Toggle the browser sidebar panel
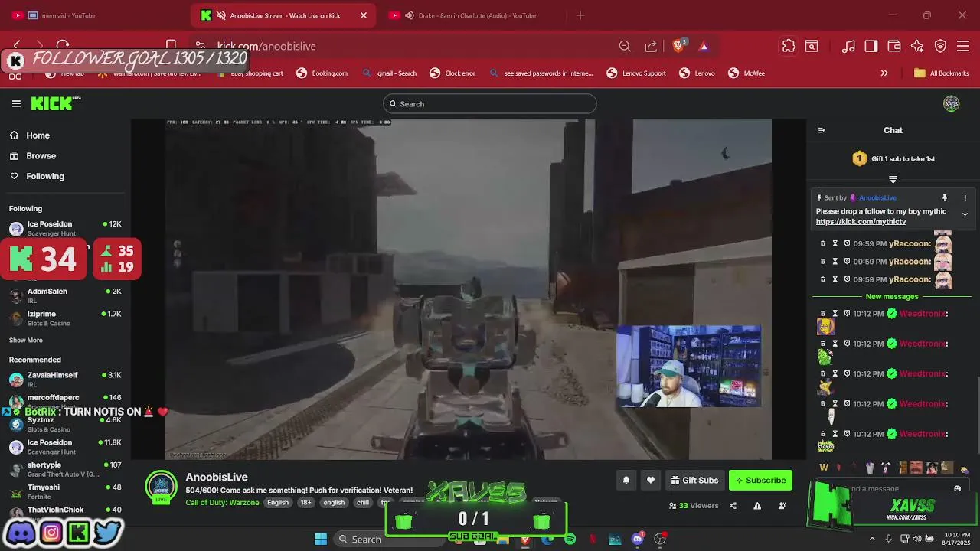The image size is (980, 551). pyautogui.click(x=871, y=46)
